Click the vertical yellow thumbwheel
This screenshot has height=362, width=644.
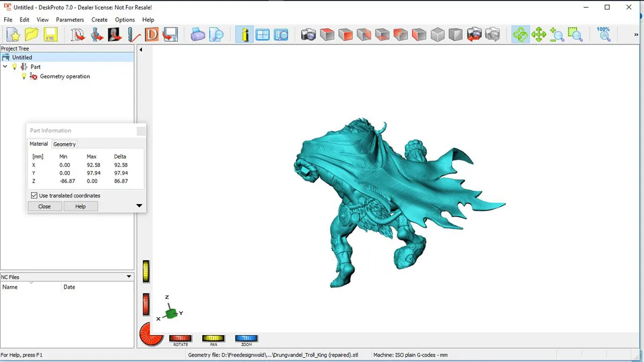pos(146,271)
